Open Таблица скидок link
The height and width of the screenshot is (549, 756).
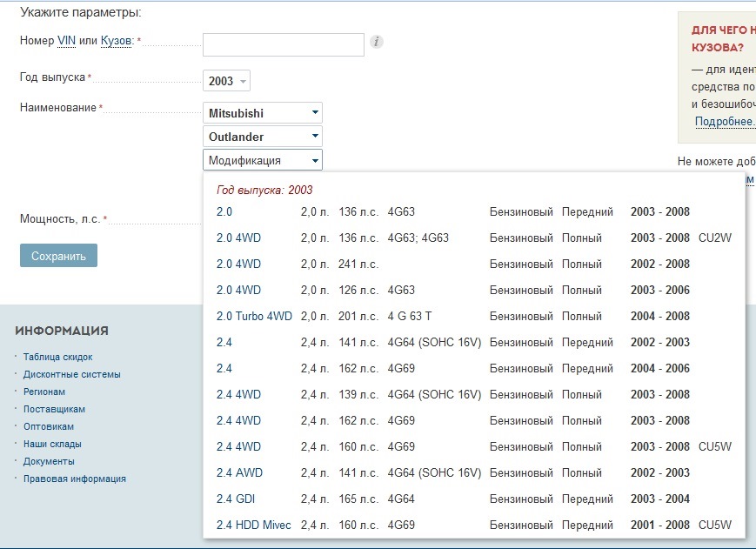point(58,357)
